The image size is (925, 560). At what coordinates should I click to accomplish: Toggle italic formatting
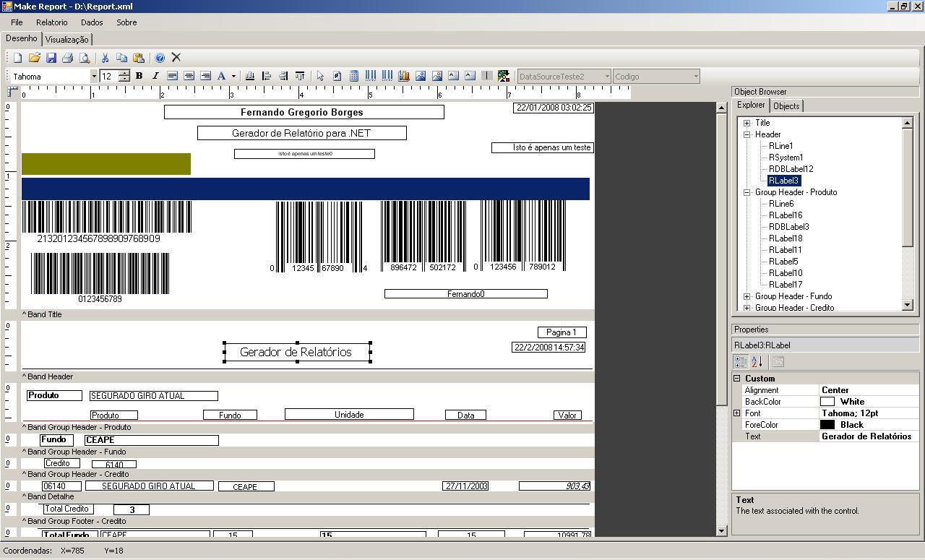(x=155, y=76)
